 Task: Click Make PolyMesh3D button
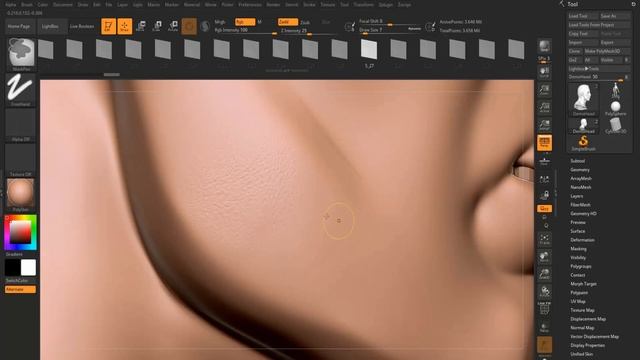pos(607,51)
